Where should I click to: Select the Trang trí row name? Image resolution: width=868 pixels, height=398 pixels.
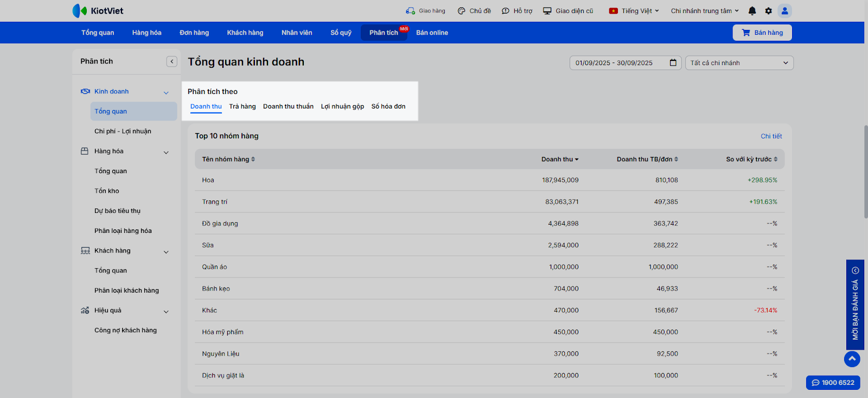pyautogui.click(x=215, y=202)
